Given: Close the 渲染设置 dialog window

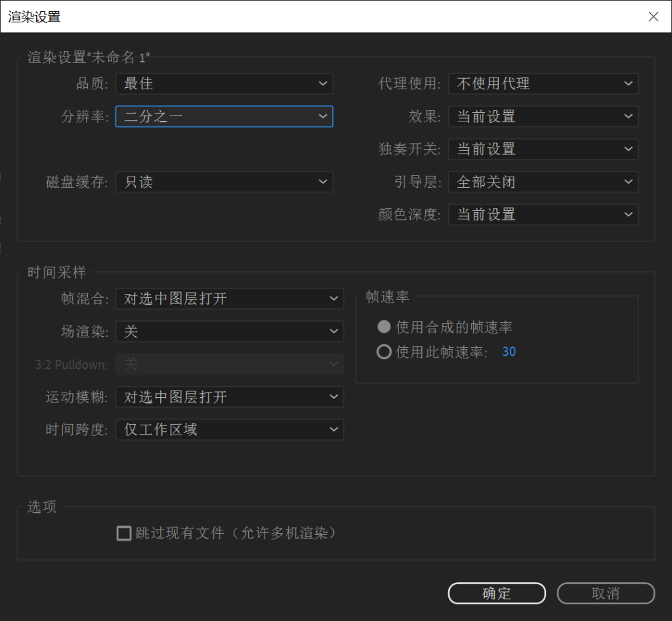Looking at the screenshot, I should pos(654,16).
